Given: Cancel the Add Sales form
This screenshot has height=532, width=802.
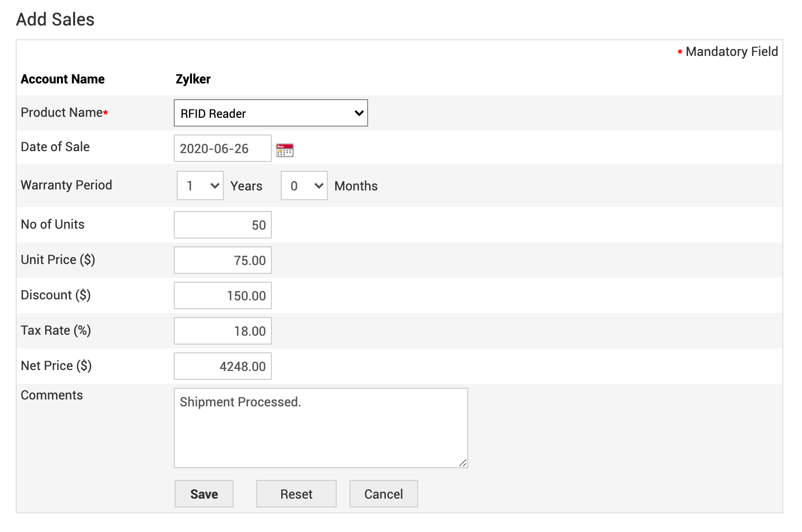Looking at the screenshot, I should 383,494.
